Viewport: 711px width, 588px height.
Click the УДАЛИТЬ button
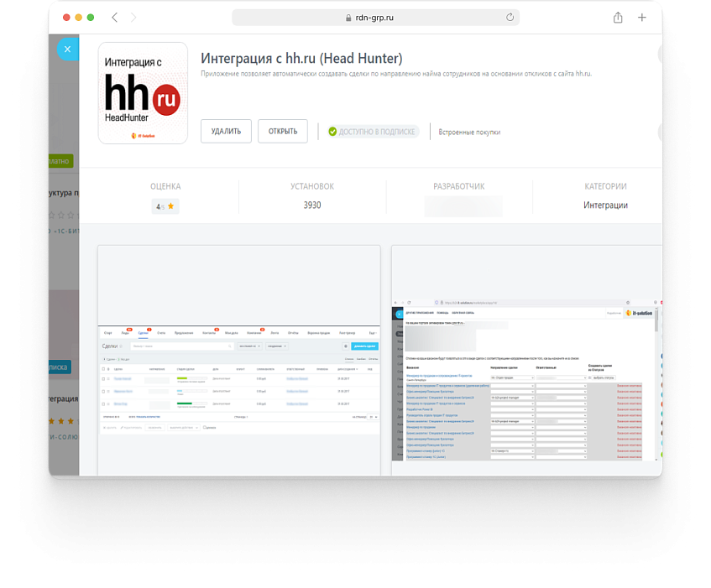click(226, 132)
